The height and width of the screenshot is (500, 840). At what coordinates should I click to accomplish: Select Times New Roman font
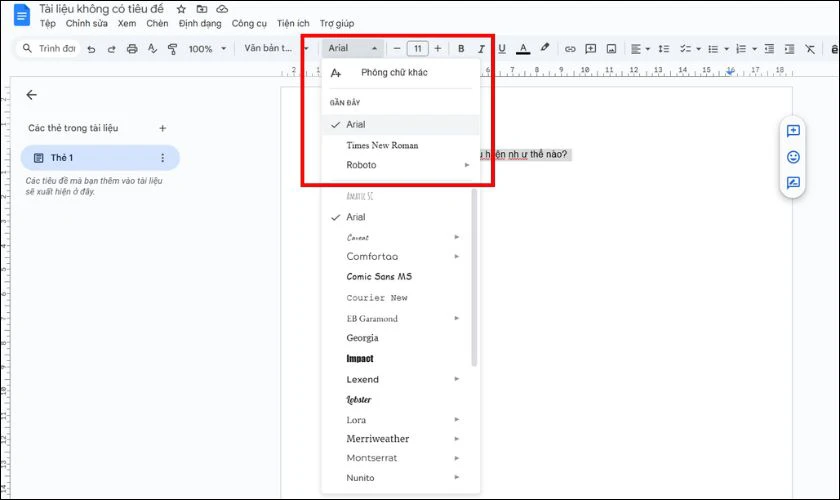coord(400,145)
